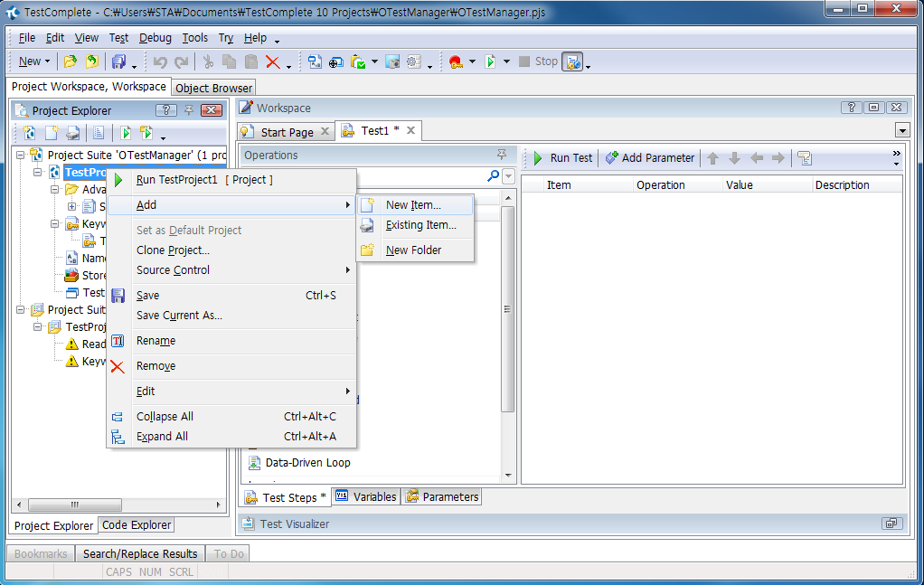Click the Open project folder icon
Viewport: 924px width, 585px height.
[x=70, y=61]
